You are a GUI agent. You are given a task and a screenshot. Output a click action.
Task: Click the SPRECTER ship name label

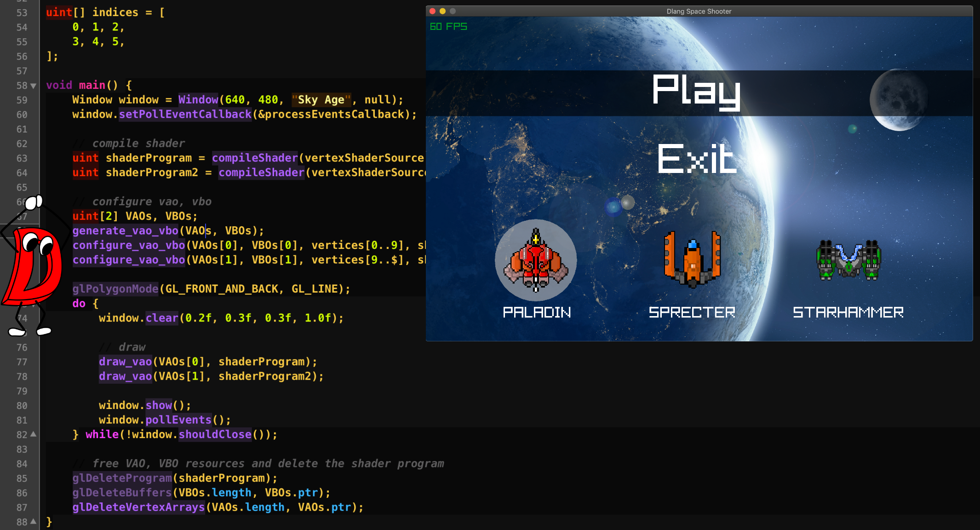pos(692,312)
